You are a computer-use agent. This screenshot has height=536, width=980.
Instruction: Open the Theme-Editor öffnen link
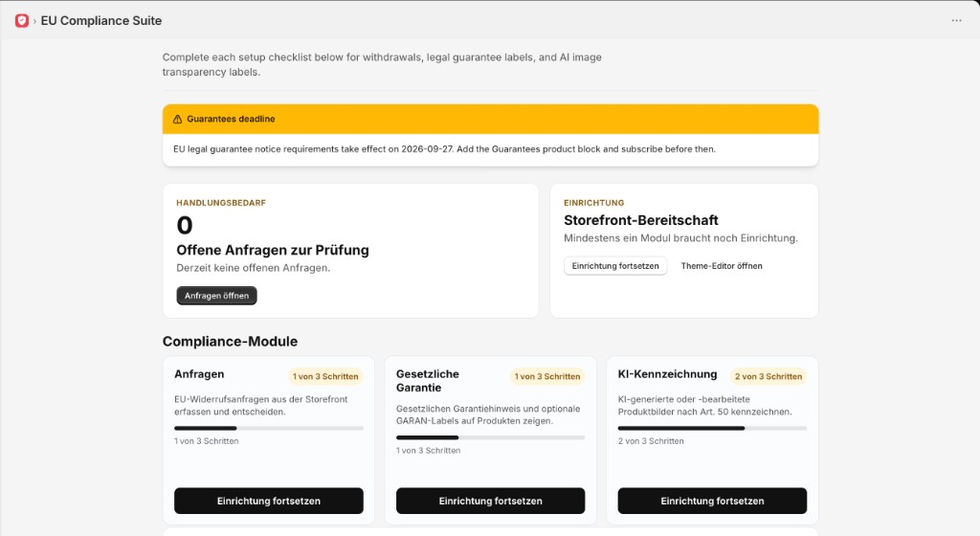pos(722,265)
